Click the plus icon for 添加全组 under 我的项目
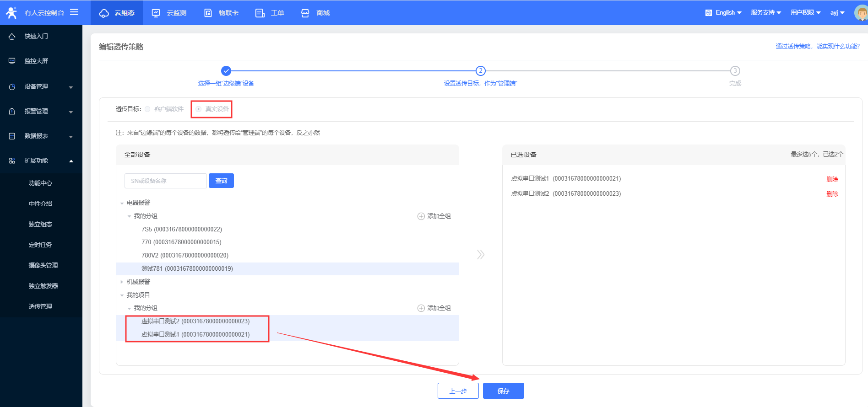 coord(421,308)
